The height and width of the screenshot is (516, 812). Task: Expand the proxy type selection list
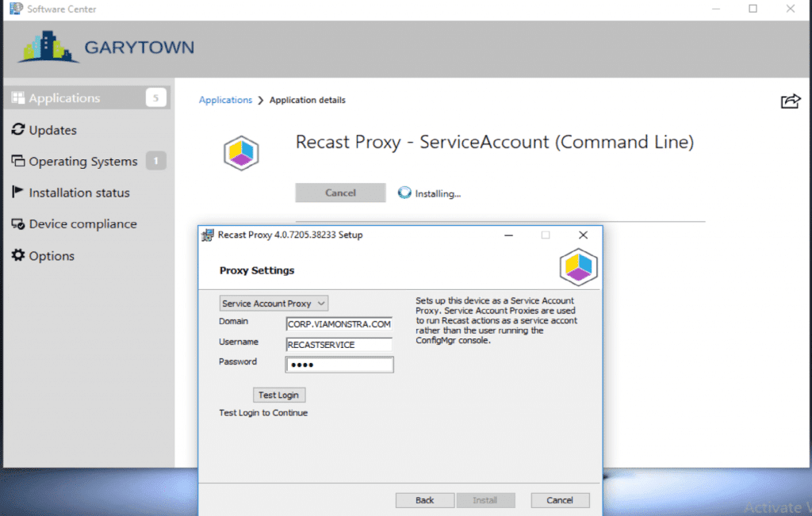click(320, 303)
